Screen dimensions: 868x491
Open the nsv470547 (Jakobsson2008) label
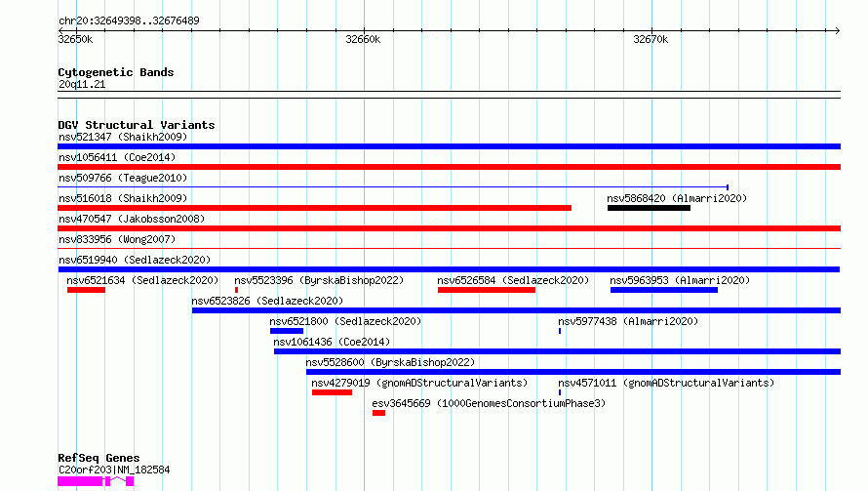pos(132,219)
